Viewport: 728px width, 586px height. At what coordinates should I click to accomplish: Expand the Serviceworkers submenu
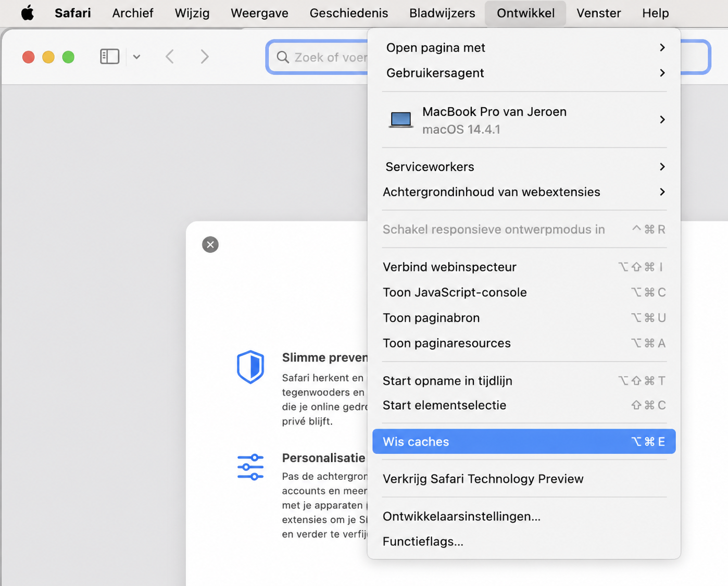pyautogui.click(x=524, y=167)
